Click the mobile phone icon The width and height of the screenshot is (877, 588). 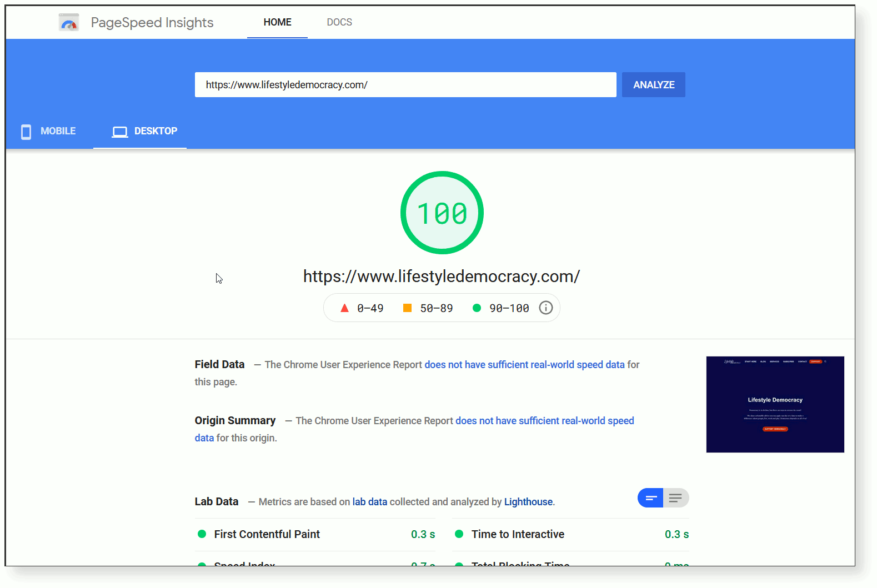(x=26, y=132)
